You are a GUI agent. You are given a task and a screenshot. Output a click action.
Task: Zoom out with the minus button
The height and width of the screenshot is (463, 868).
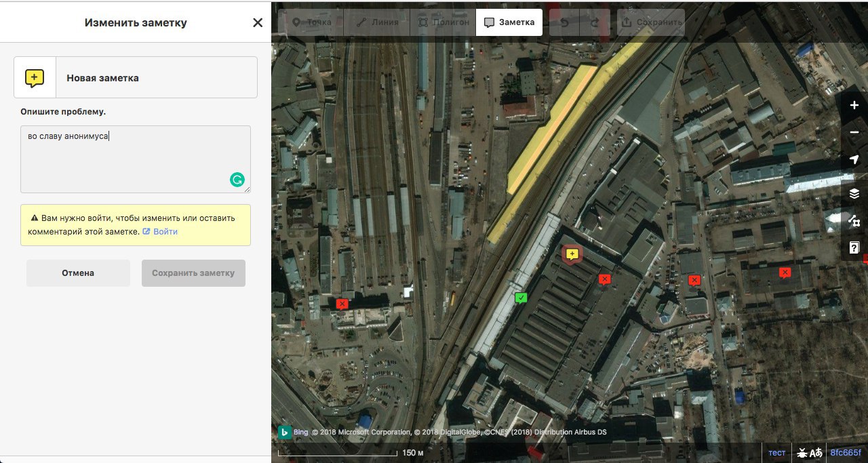pos(854,132)
